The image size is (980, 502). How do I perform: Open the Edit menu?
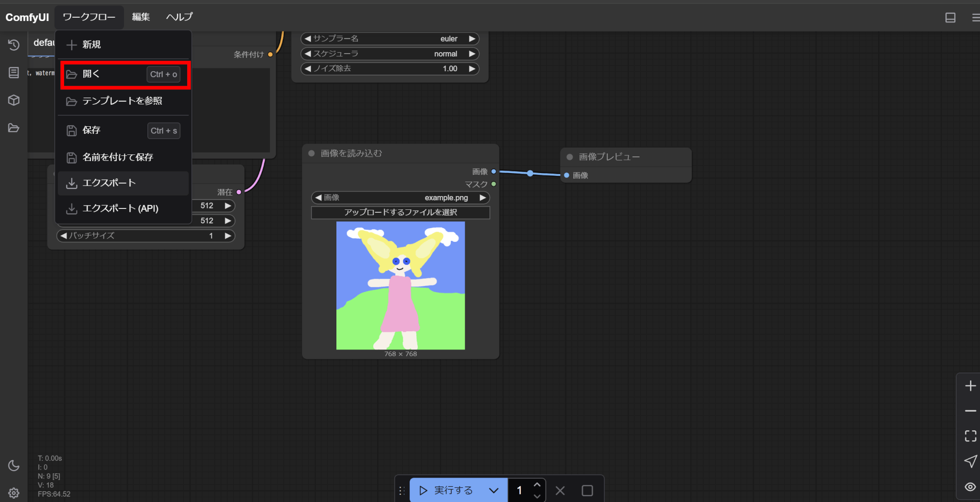click(141, 17)
